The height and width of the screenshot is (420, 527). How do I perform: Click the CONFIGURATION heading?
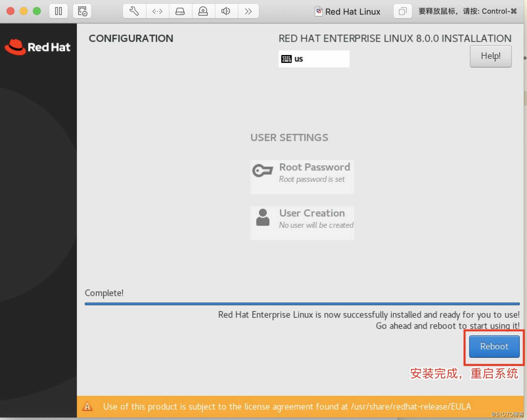pyautogui.click(x=131, y=38)
